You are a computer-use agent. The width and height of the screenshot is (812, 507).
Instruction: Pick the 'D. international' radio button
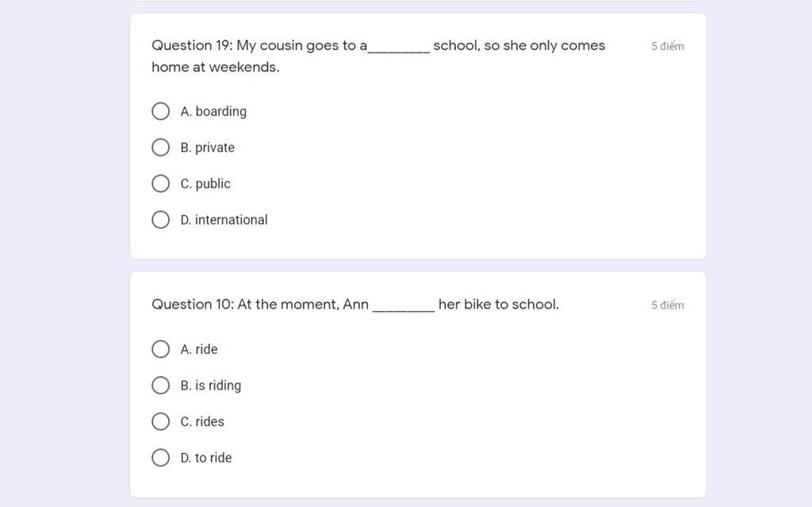[160, 220]
